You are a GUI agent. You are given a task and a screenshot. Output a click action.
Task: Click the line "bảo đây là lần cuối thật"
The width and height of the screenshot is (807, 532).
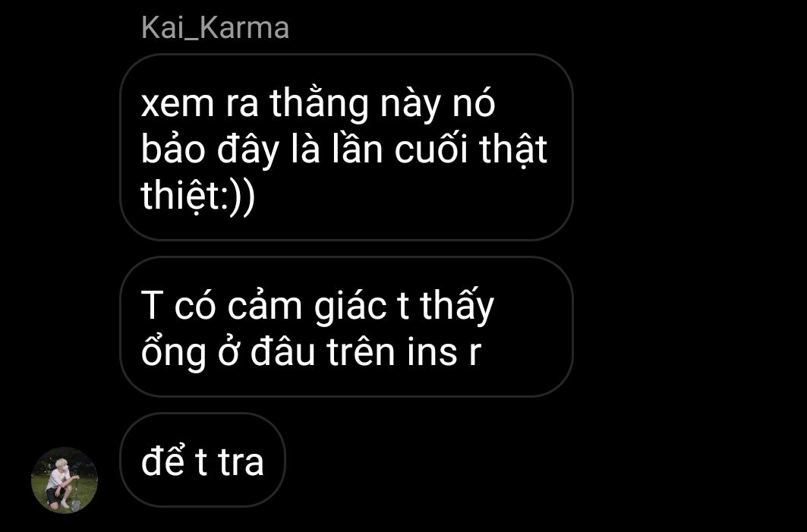(x=344, y=150)
